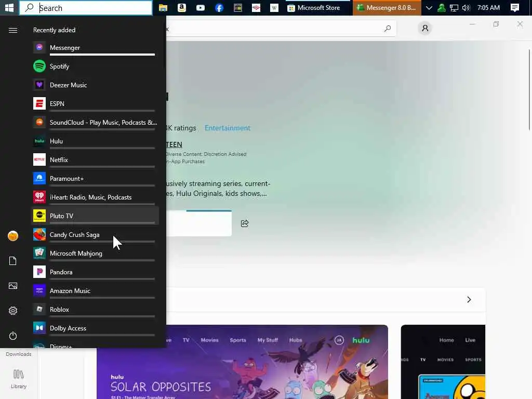Viewport: 532px width, 399px height.
Task: Launch Candy Crush Saga
Action: pos(95,234)
